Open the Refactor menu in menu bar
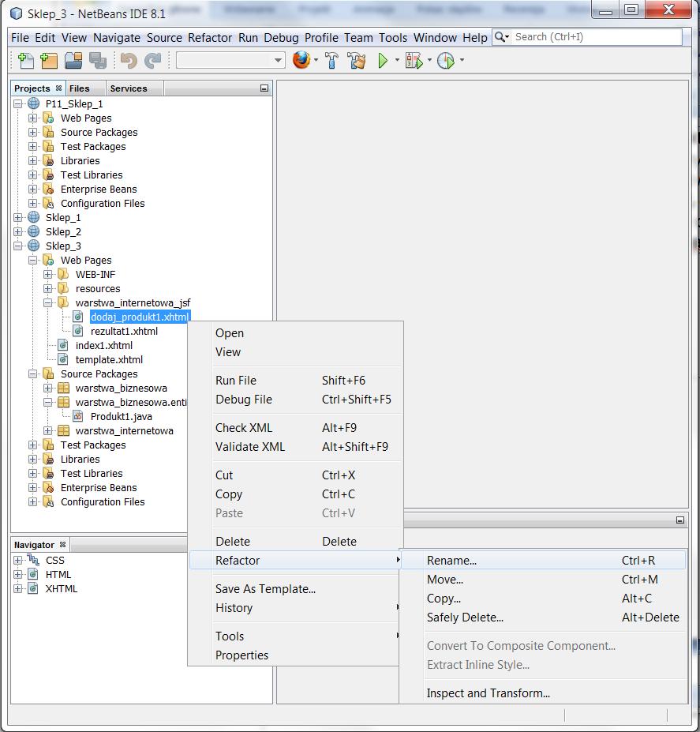Image resolution: width=700 pixels, height=732 pixels. (210, 37)
